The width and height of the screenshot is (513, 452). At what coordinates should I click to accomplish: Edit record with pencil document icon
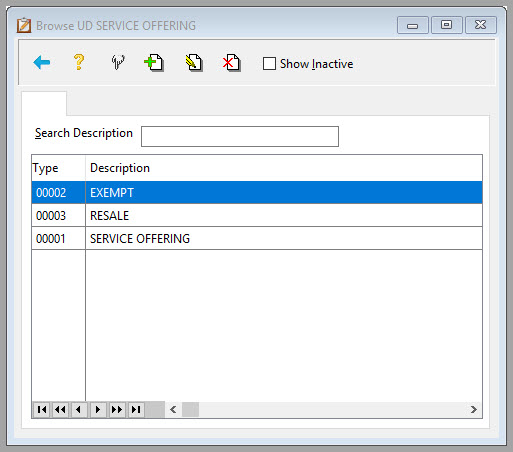click(194, 62)
